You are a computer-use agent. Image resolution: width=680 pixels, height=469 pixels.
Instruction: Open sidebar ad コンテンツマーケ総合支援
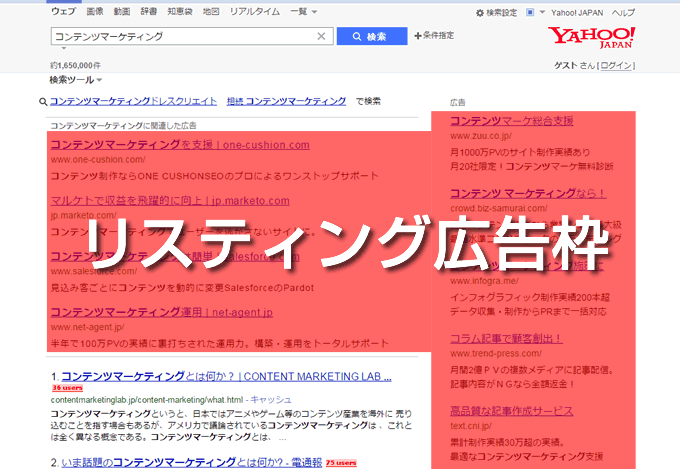click(512, 121)
